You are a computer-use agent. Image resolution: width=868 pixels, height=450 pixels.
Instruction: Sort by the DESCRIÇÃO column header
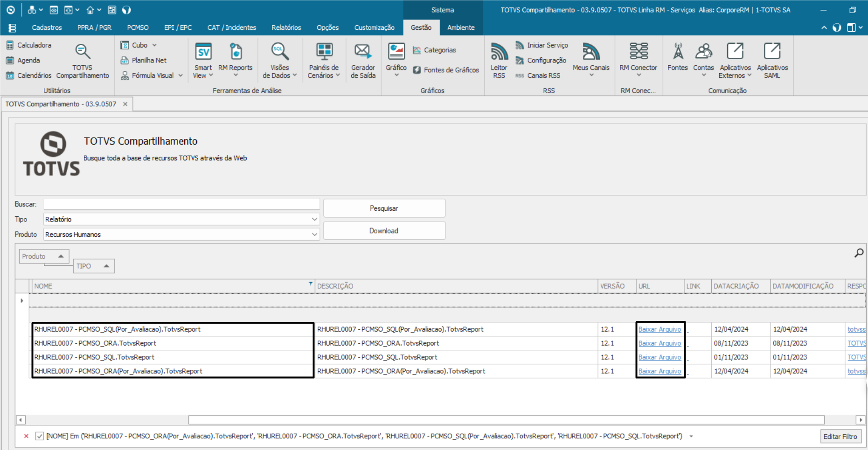click(x=456, y=286)
